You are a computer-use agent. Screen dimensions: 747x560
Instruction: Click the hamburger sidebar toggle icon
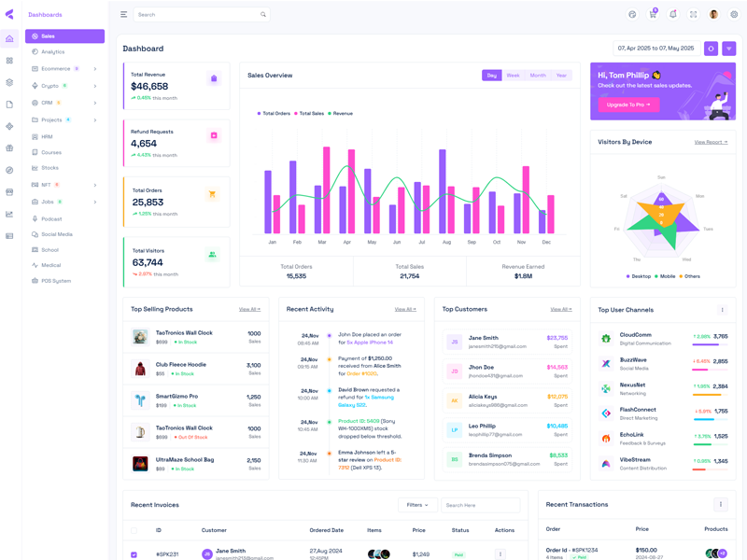click(123, 15)
